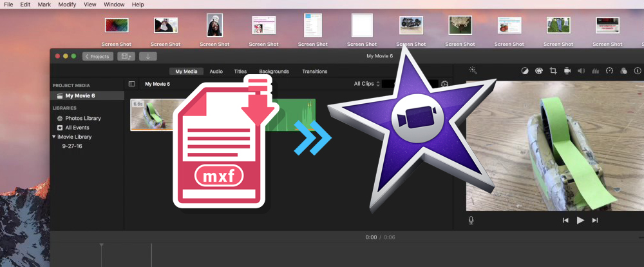
Task: Click the 0:00 / 0:06 time display
Action: coord(381,237)
